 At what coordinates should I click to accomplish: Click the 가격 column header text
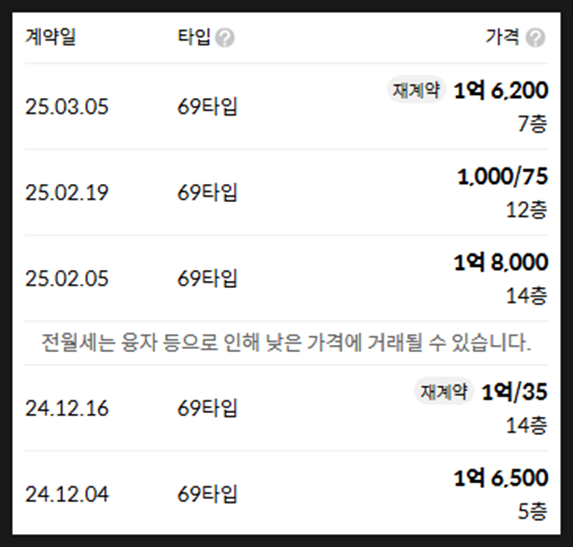(x=502, y=37)
